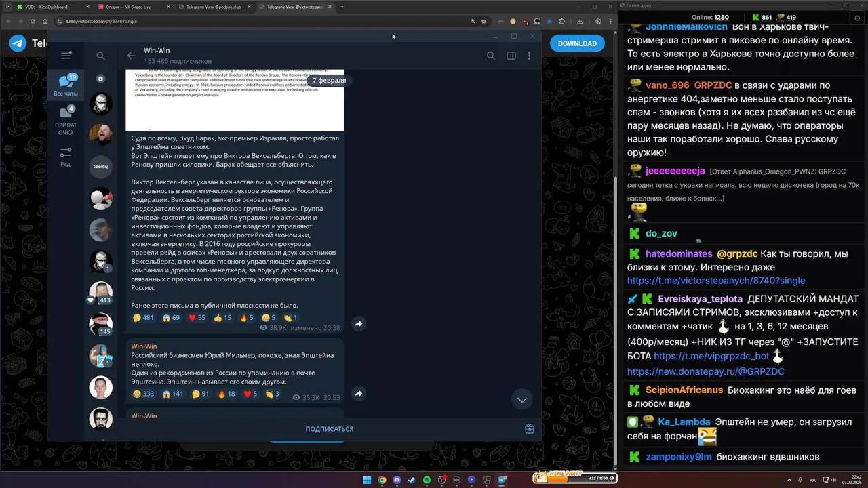Viewport: 868px width, 488px height.
Task: Share the Vekselberg post with forward arrow
Action: [x=359, y=324]
